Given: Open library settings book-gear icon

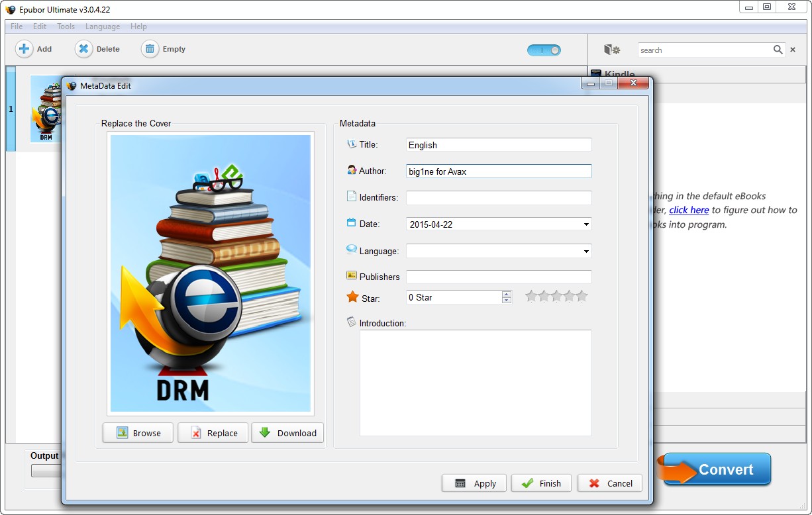Looking at the screenshot, I should tap(612, 50).
